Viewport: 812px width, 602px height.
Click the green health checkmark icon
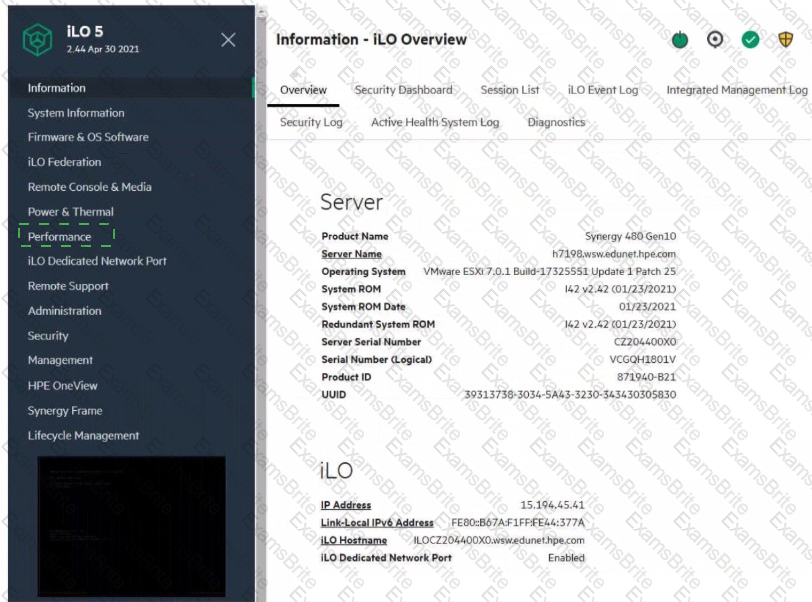750,40
